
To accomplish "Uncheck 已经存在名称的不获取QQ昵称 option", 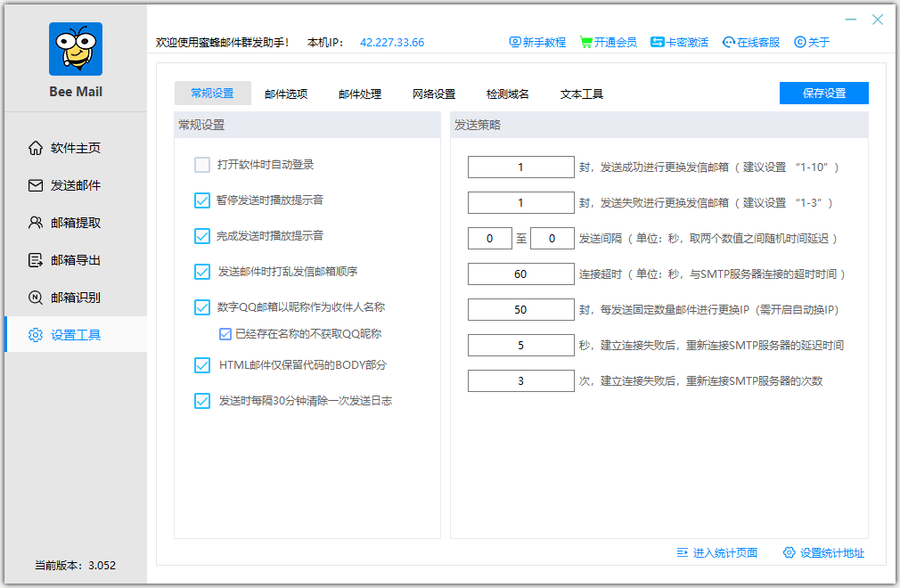I will (225, 335).
